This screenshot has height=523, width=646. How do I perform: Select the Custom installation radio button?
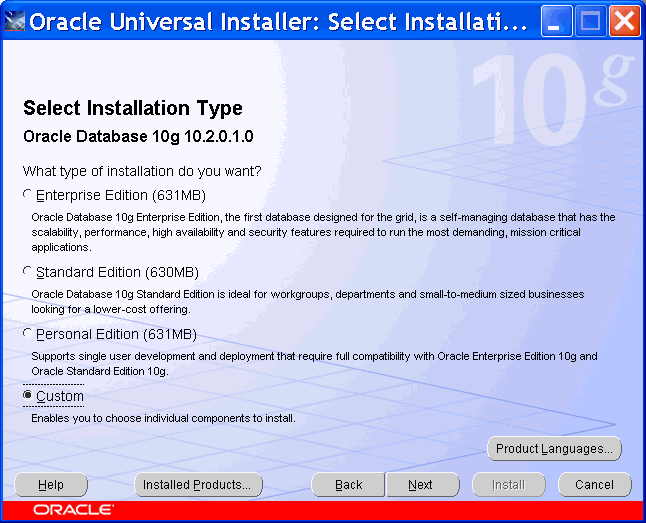pyautogui.click(x=28, y=396)
